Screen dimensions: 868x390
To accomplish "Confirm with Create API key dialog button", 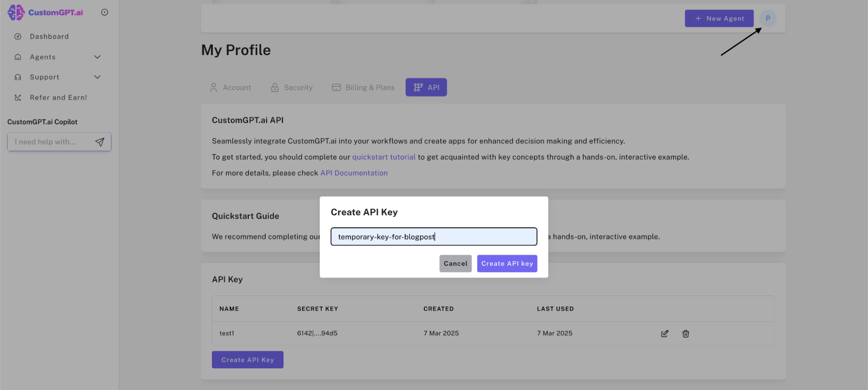I will click(x=507, y=264).
